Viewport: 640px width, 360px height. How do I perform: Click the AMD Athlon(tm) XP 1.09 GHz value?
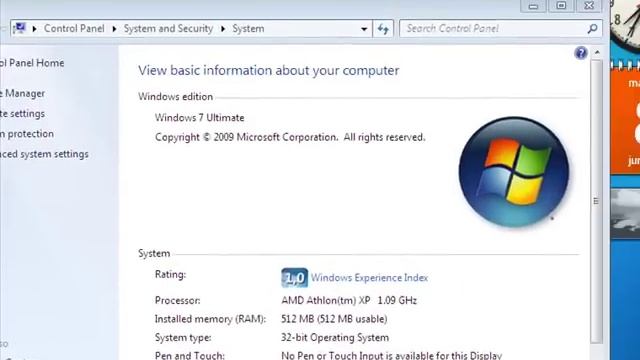(349, 301)
